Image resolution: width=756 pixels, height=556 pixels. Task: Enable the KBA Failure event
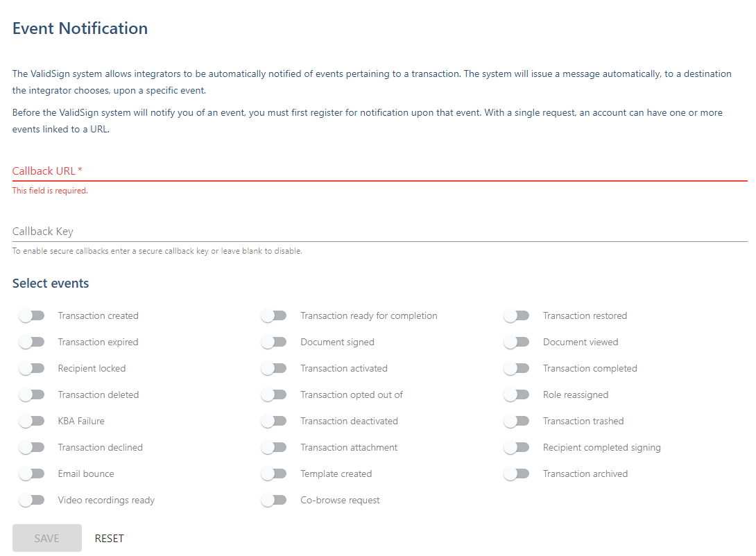click(32, 421)
